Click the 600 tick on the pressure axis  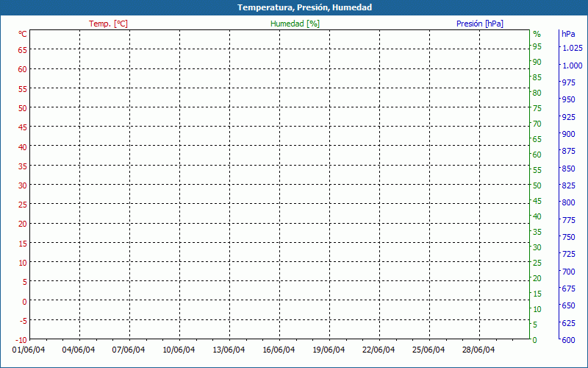click(569, 340)
